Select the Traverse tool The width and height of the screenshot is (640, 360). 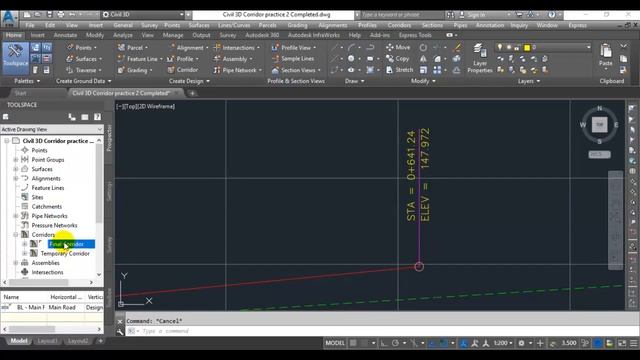[83, 70]
